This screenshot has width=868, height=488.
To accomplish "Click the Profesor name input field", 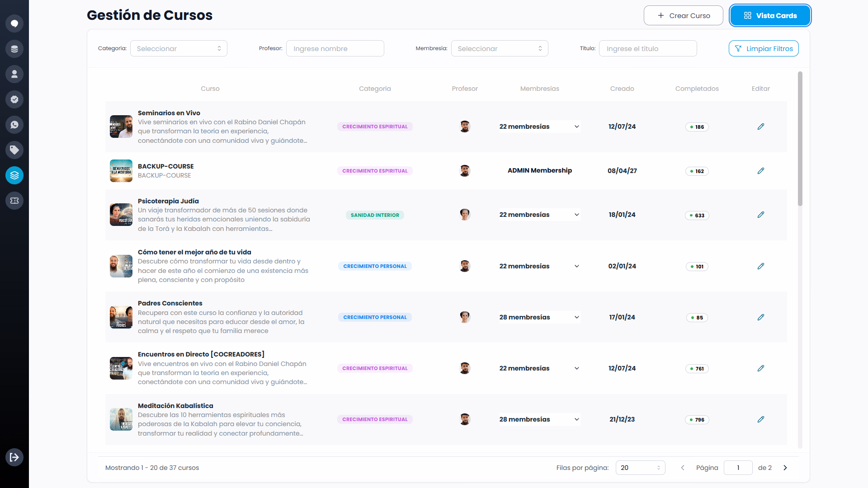I will pos(335,48).
